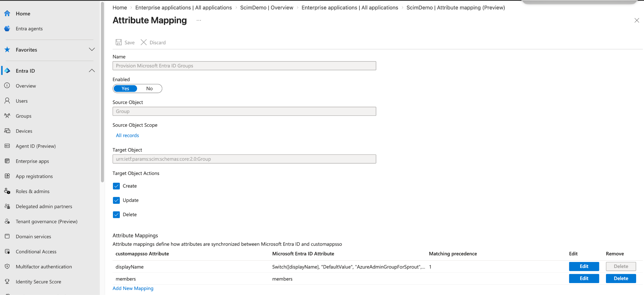Select the Devices icon
The height and width of the screenshot is (295, 644).
click(7, 131)
